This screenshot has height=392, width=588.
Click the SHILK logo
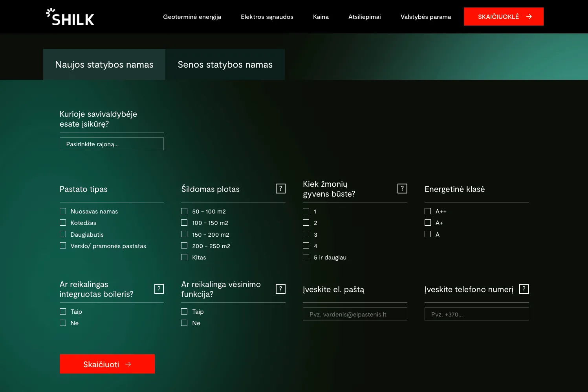tap(70, 17)
